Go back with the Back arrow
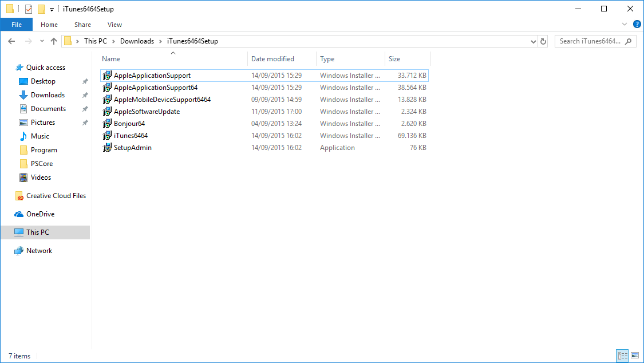This screenshot has height=363, width=644. pos(11,41)
